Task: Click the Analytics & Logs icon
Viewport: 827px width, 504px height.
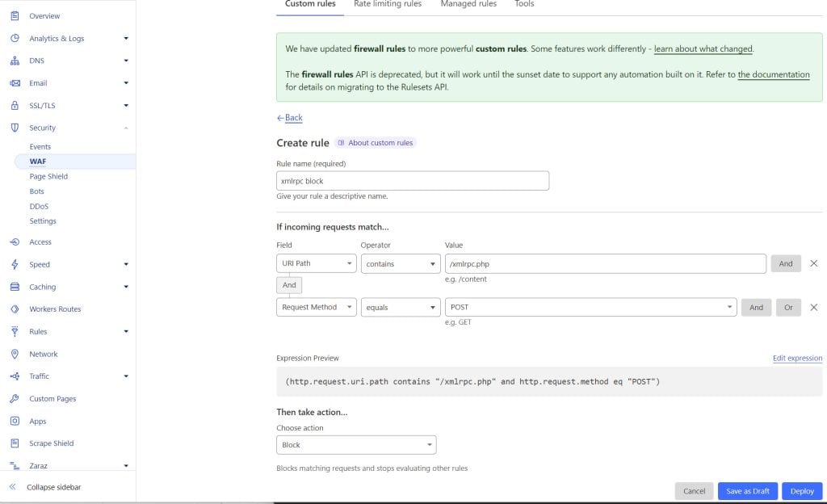Action: (15, 38)
